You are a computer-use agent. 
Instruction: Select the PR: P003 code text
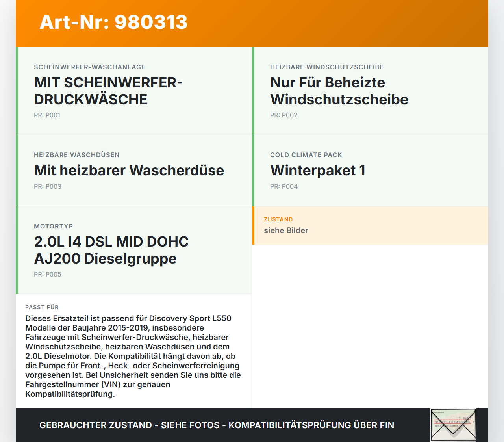[47, 186]
